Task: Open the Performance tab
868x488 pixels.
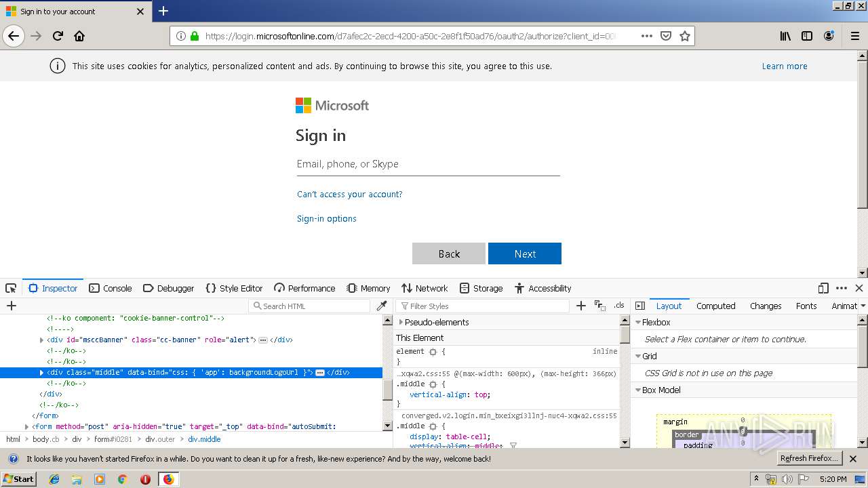Action: 304,288
